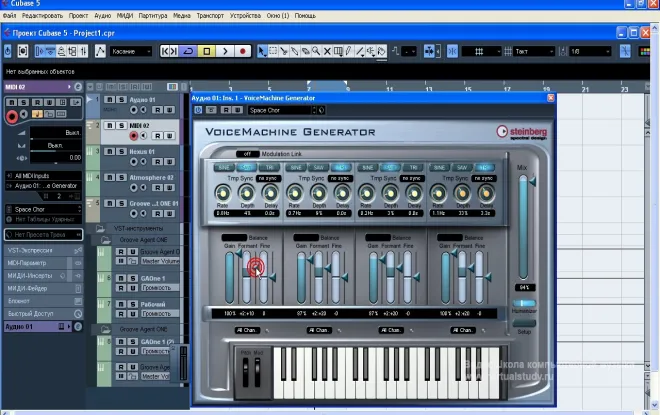Image resolution: width=660 pixels, height=415 pixels.
Task: Click the first voice Rate knob
Action: (x=223, y=193)
